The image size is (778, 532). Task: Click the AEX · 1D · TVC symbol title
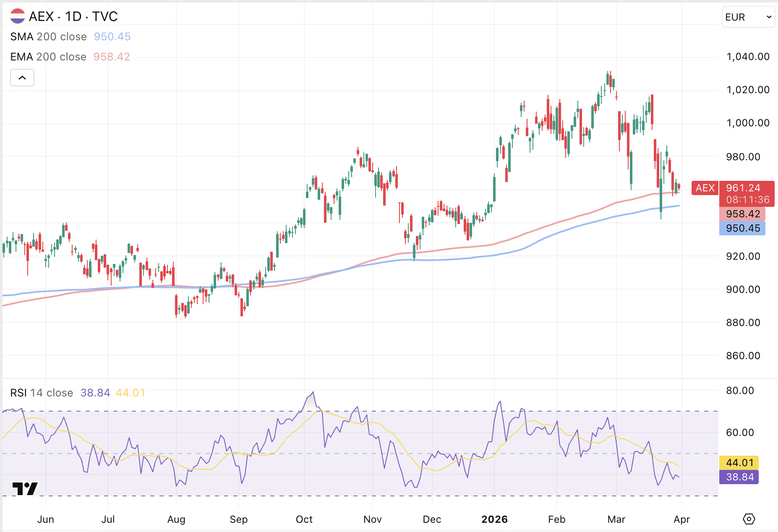pos(73,16)
